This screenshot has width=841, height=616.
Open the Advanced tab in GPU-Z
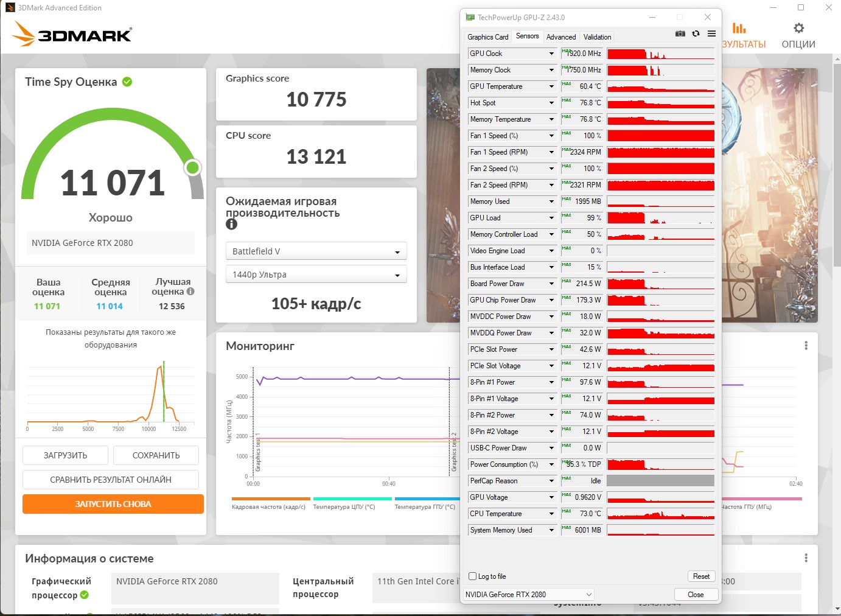tap(560, 37)
